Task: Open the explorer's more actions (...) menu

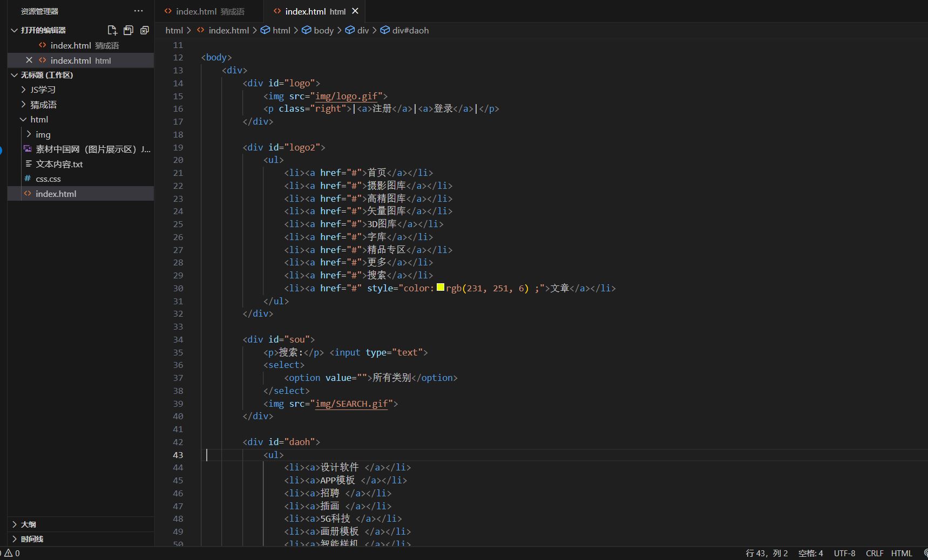Action: coord(139,11)
